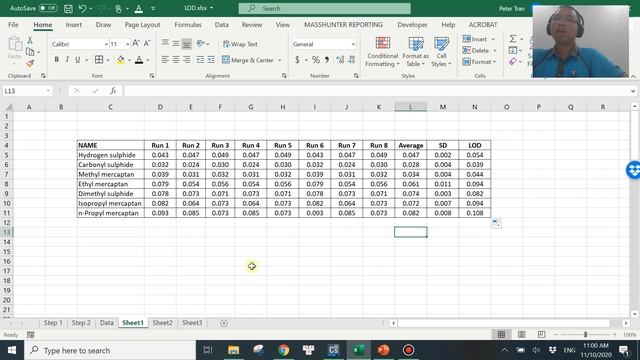Expand Merge & Center dropdown arrow
The image size is (640, 360).
pos(280,60)
